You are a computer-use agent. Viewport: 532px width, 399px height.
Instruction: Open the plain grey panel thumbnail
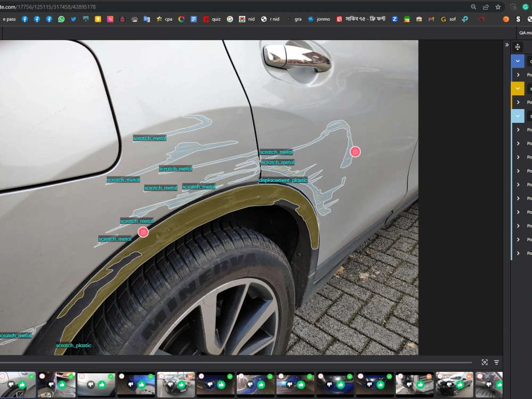(96, 385)
